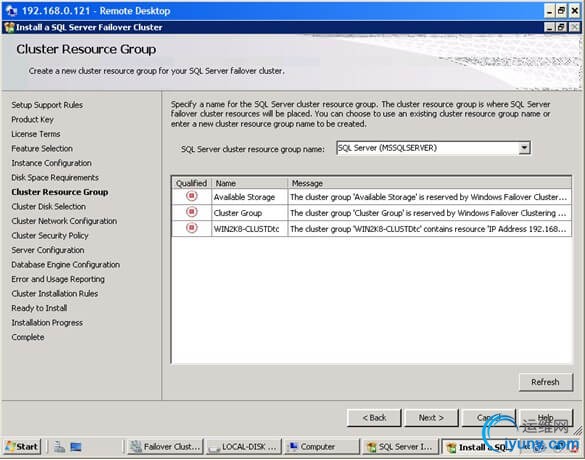Select Cluster Security Policy step
This screenshot has height=460, width=585.
pyautogui.click(x=50, y=235)
